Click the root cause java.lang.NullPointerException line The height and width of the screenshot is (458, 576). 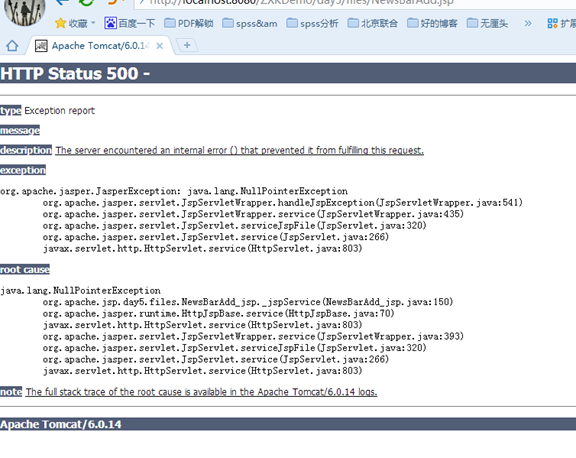click(x=80, y=291)
